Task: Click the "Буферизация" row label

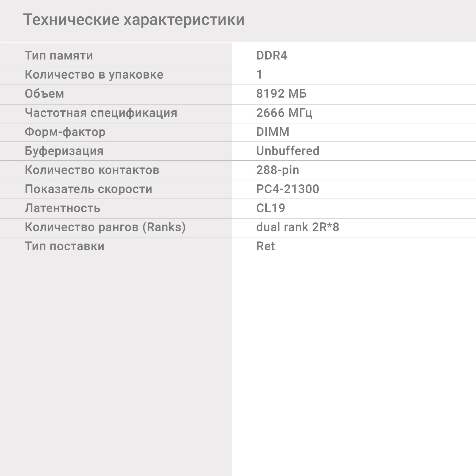Action: click(64, 151)
